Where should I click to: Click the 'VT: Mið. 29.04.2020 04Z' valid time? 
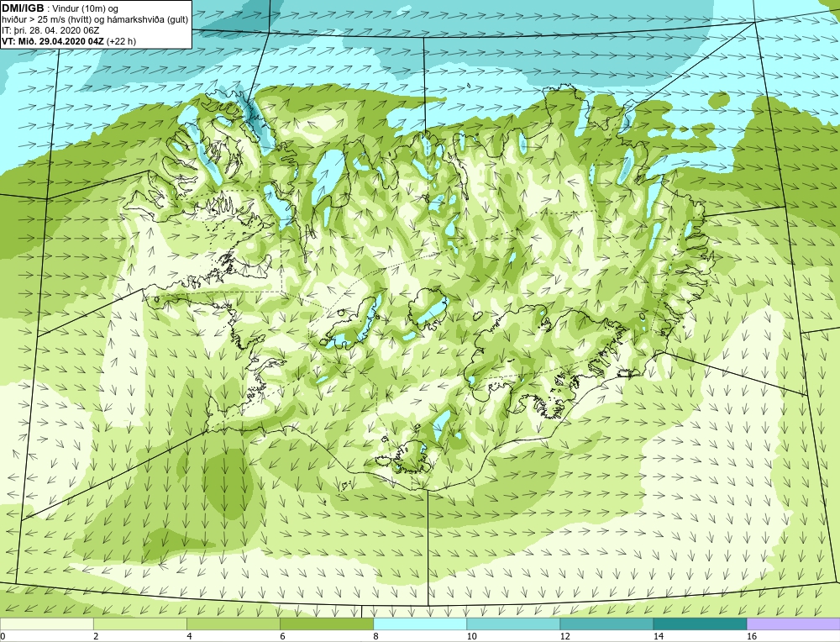[x=54, y=41]
